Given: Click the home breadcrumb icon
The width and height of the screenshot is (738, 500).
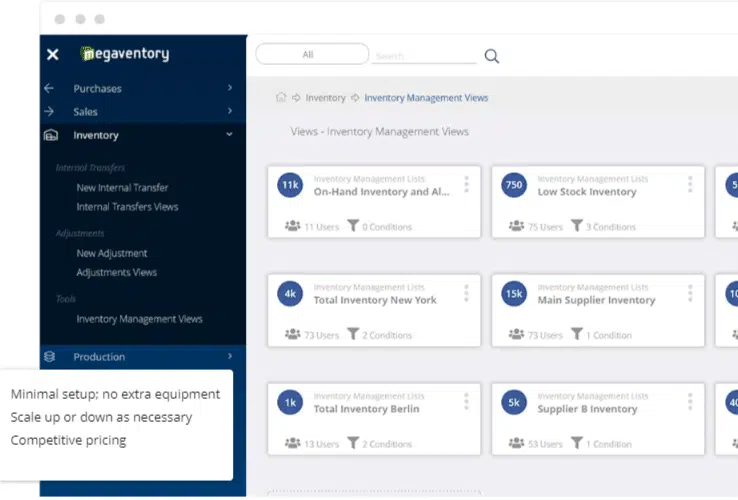Looking at the screenshot, I should [x=281, y=97].
